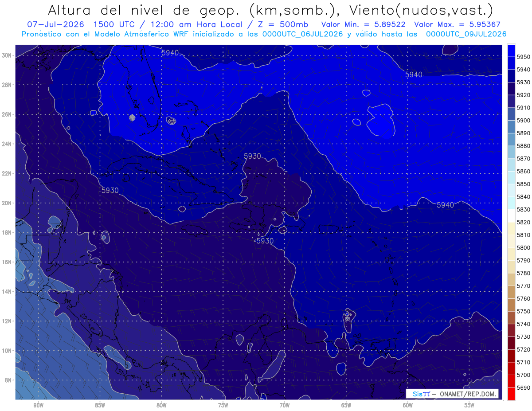This screenshot has width=532, height=411.
Task: Click the 5850 value on the color legend
Action: click(524, 184)
